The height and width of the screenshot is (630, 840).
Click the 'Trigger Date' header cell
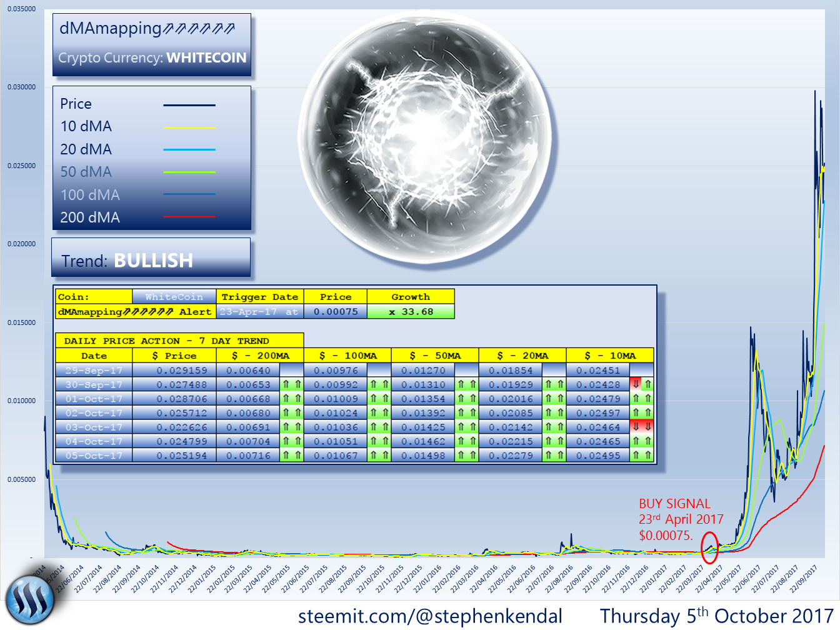(260, 297)
